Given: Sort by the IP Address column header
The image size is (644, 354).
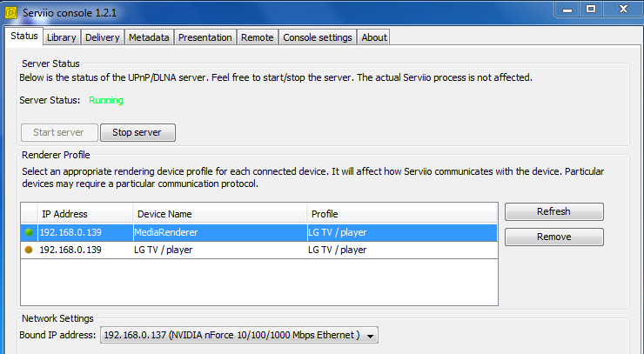Looking at the screenshot, I should [84, 214].
